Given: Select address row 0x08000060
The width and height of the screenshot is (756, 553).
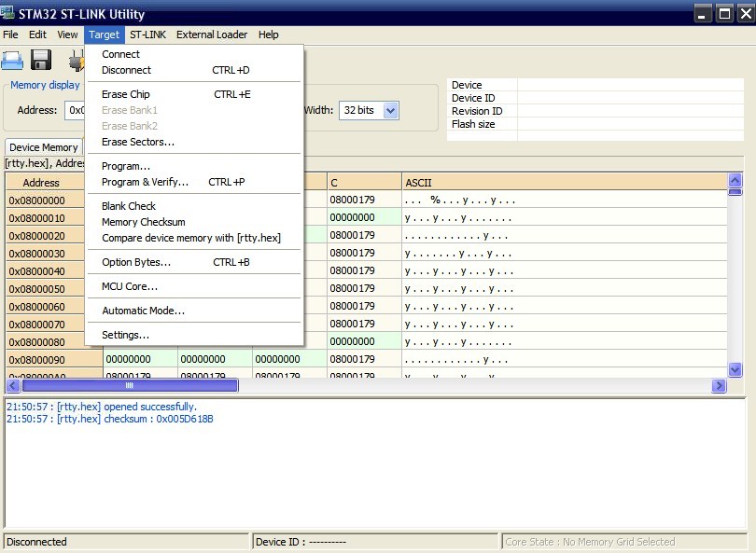Looking at the screenshot, I should click(46, 307).
